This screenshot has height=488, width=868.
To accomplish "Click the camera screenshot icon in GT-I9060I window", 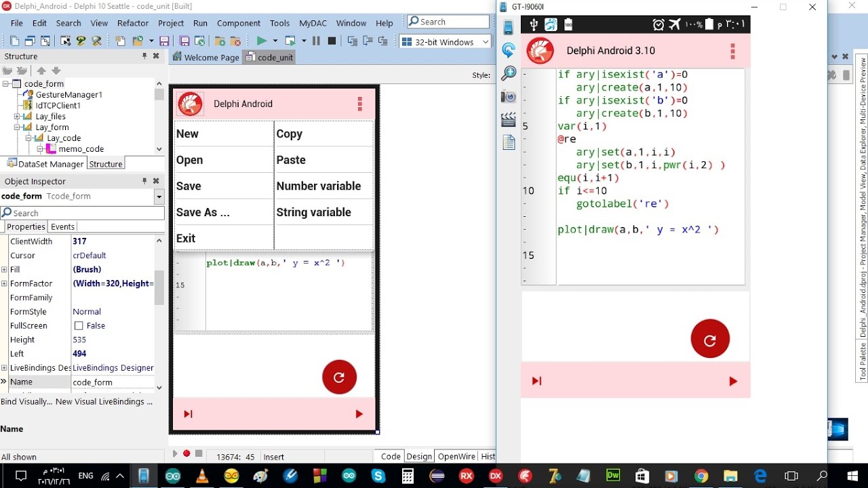I will tap(509, 96).
